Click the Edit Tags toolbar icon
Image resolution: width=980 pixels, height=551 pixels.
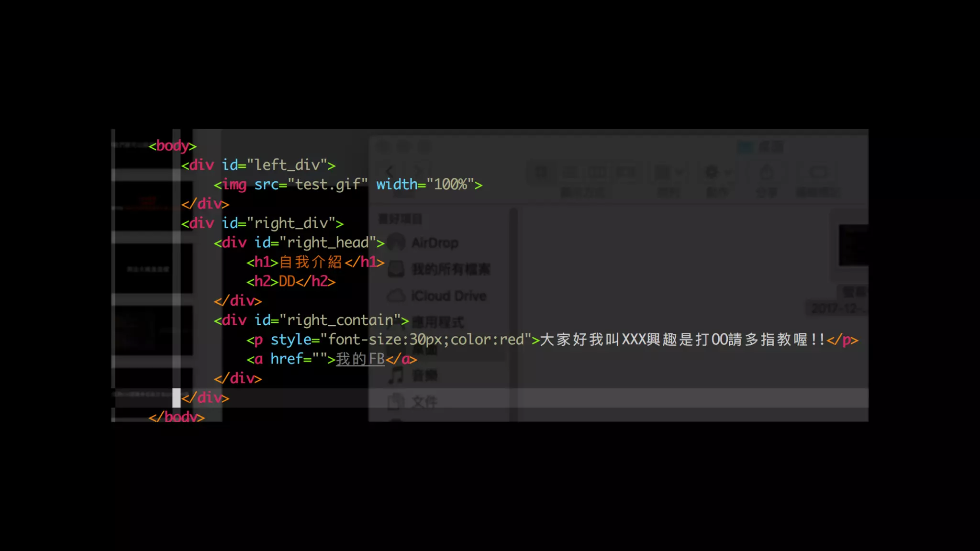[818, 172]
